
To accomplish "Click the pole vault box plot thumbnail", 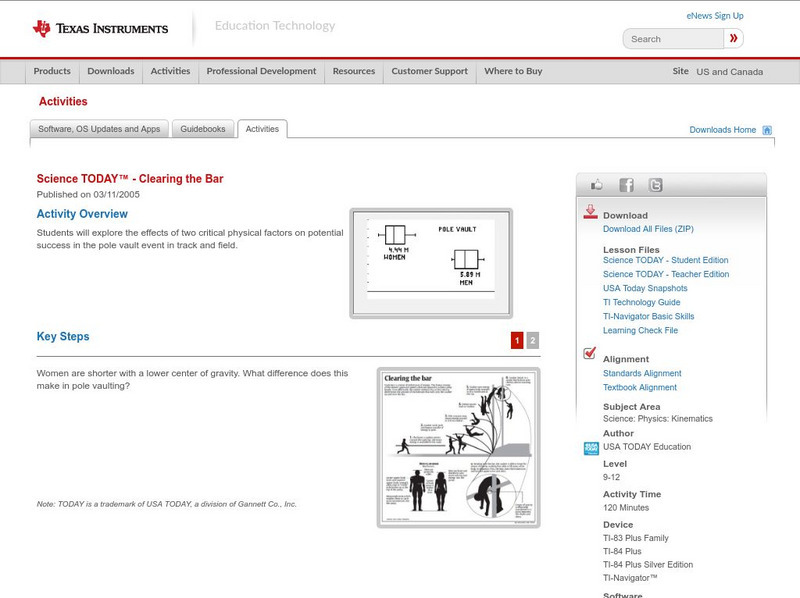I will point(431,263).
